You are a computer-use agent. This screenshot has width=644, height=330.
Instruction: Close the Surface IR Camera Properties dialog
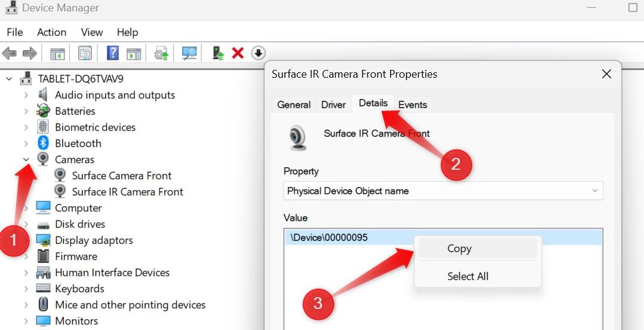606,74
